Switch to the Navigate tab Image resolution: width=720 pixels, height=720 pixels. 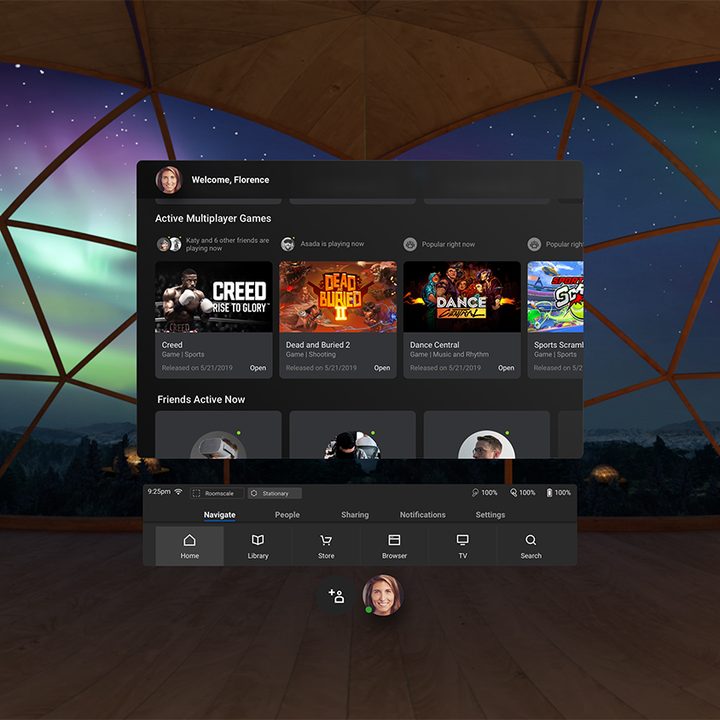[219, 515]
